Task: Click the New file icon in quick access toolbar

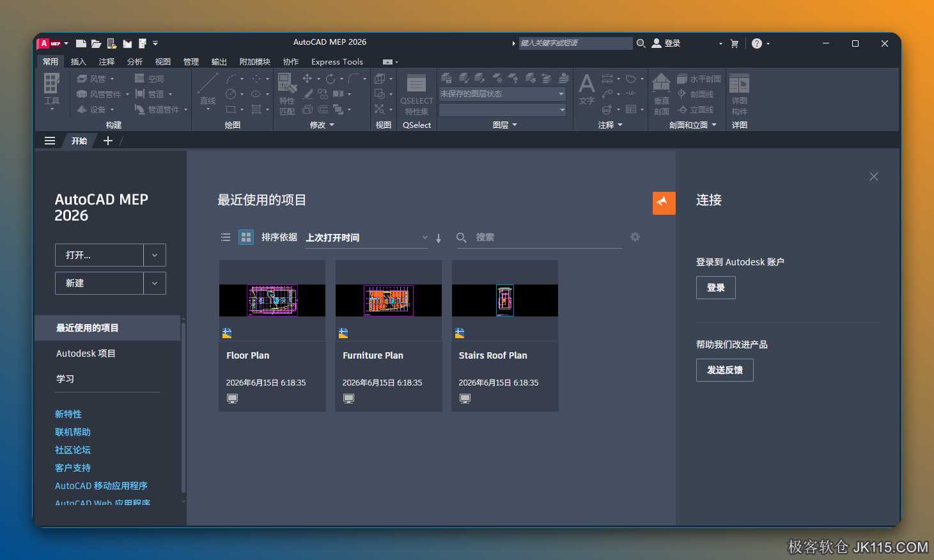Action: coord(81,43)
